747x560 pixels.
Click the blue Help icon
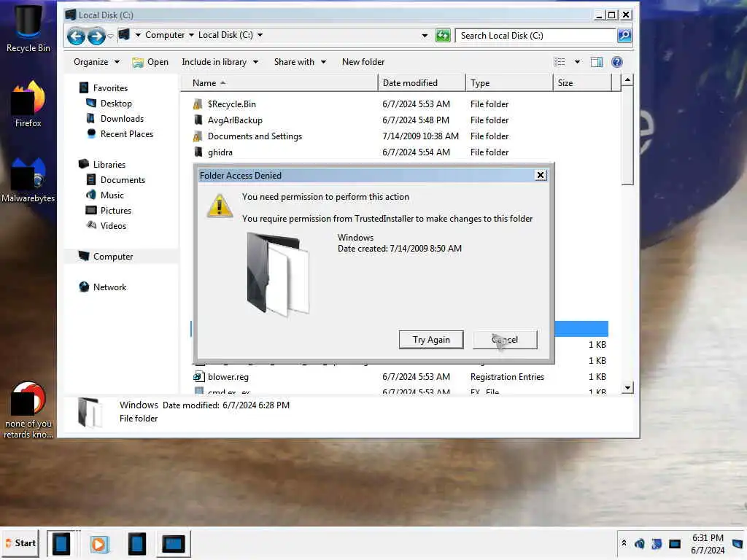617,62
